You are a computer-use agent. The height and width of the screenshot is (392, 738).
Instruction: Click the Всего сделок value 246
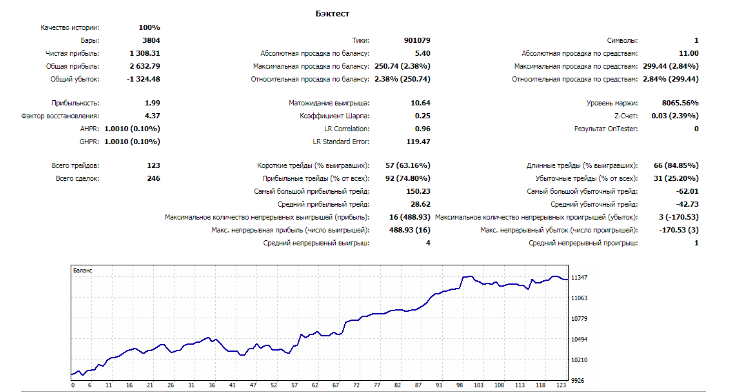pos(153,179)
